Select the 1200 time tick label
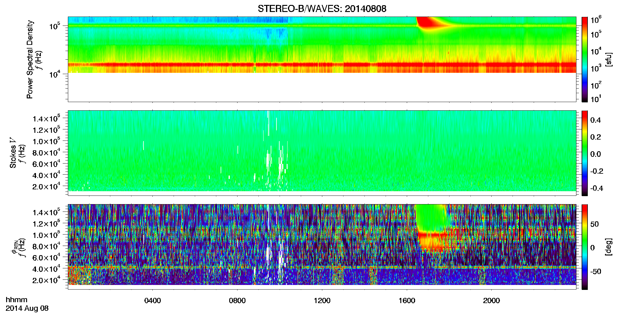This screenshot has height=332, width=644. (322, 301)
